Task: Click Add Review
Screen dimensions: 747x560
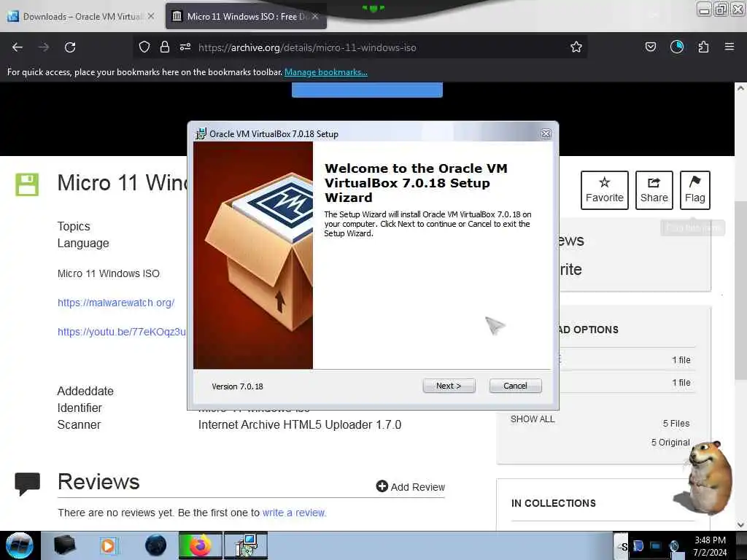Action: pos(410,486)
